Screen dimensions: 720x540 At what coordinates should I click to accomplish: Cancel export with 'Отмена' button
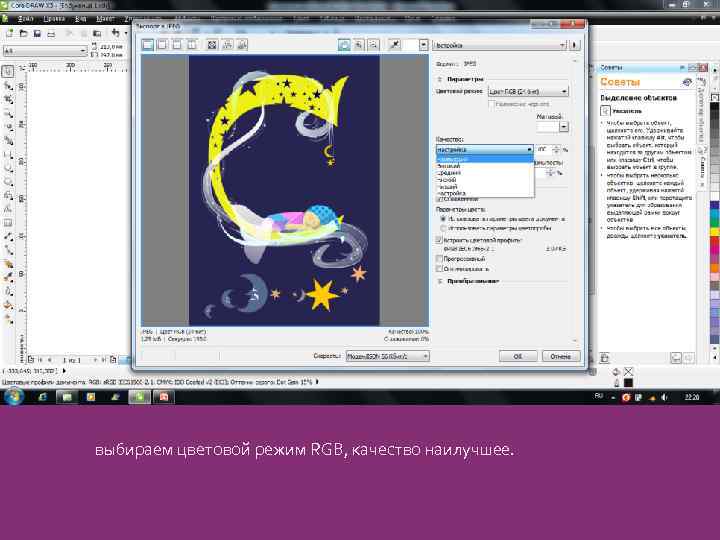561,356
